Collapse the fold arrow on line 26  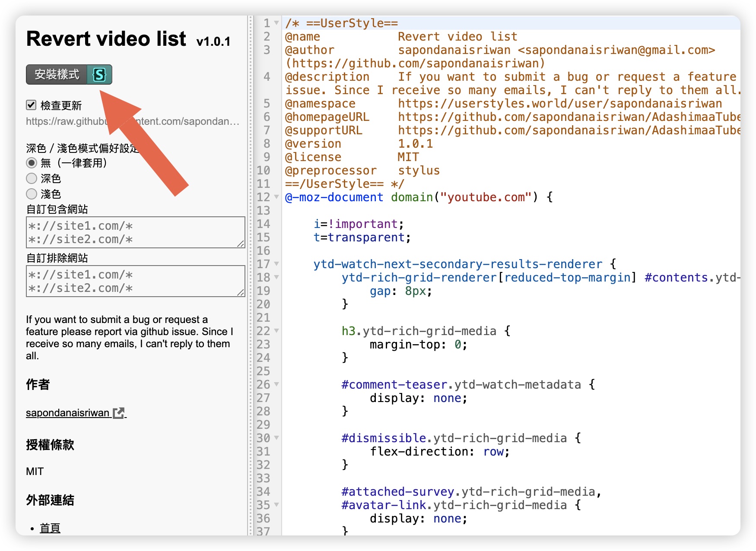pos(276,384)
